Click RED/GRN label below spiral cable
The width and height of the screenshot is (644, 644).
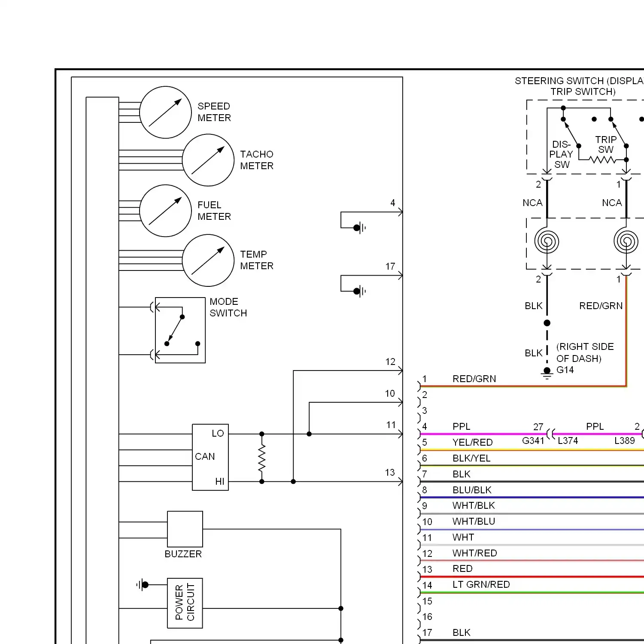(601, 306)
